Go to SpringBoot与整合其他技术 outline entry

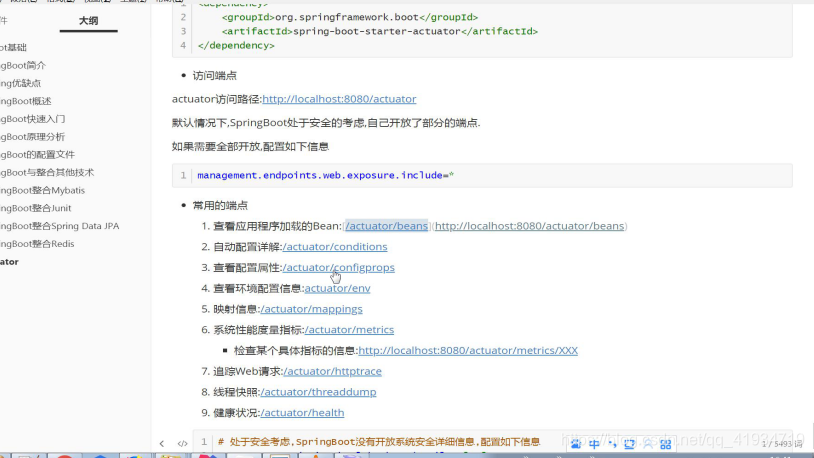pos(47,172)
